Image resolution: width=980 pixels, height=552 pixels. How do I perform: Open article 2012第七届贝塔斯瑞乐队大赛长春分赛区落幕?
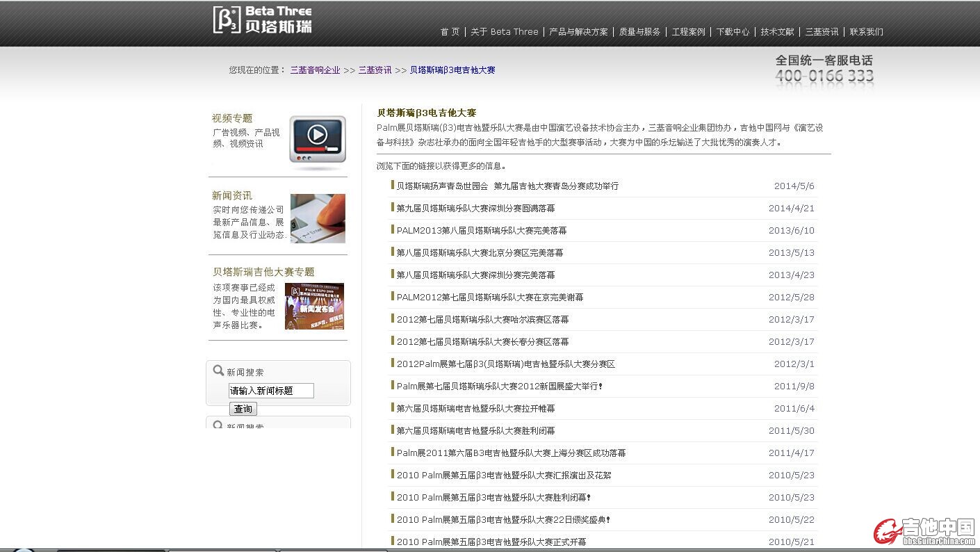coord(483,342)
